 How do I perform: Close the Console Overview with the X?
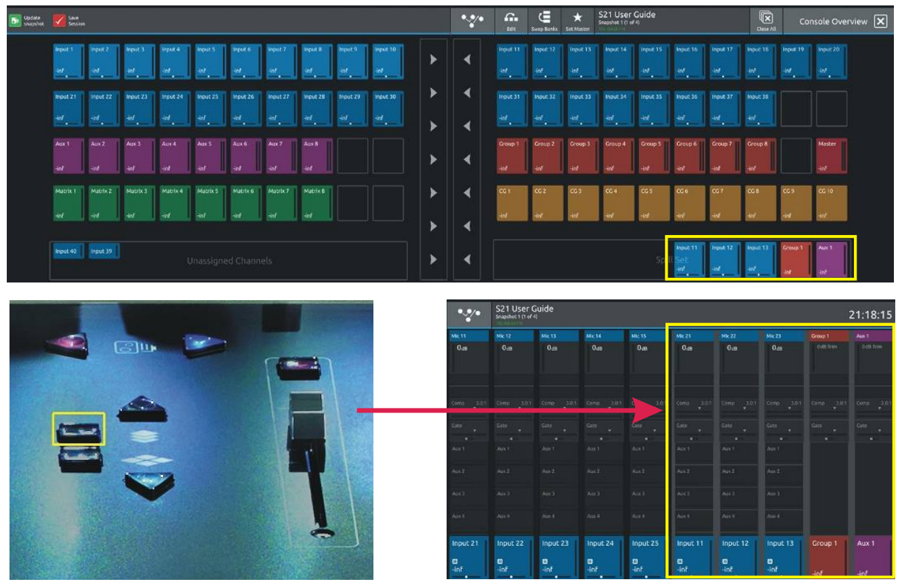pyautogui.click(x=880, y=22)
